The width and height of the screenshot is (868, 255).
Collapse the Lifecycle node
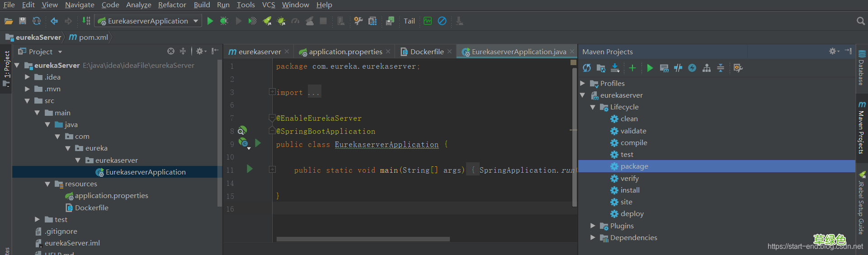point(593,107)
